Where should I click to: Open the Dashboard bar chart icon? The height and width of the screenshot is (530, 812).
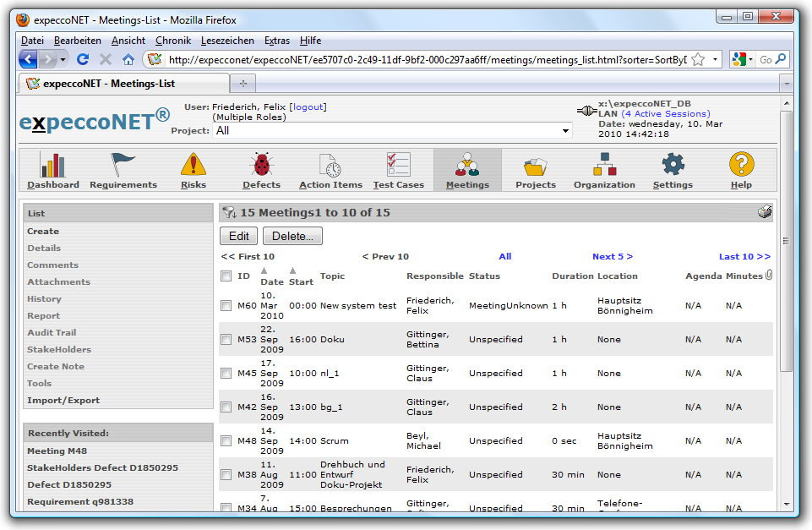click(53, 165)
